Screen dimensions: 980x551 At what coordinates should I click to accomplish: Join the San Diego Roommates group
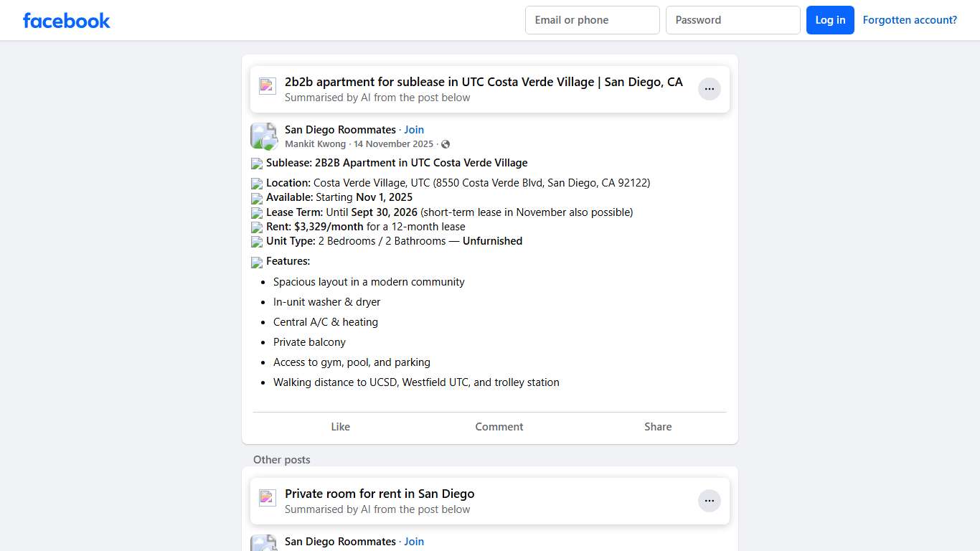click(x=414, y=129)
